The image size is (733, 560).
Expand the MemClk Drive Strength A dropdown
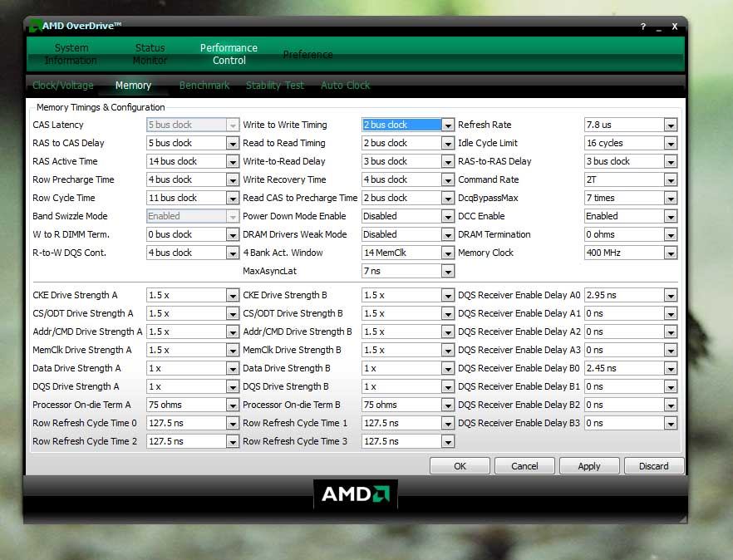pos(233,350)
